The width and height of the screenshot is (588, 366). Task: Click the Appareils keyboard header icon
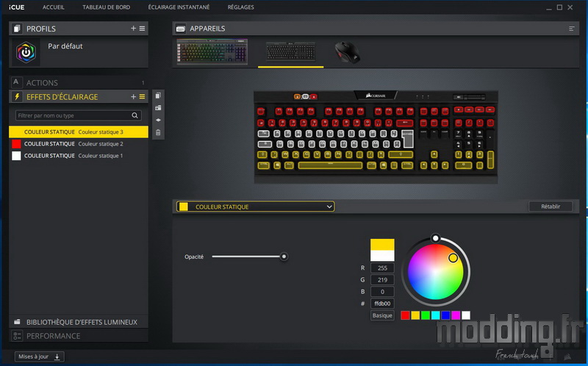click(x=181, y=29)
